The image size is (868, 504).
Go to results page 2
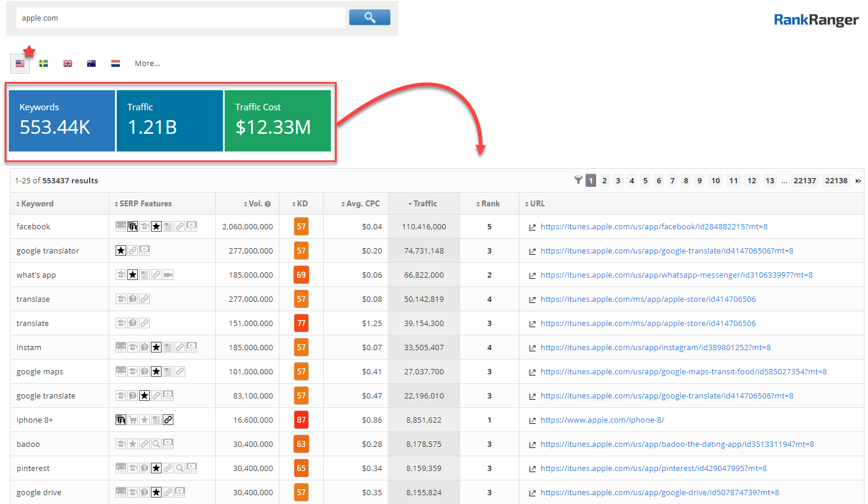click(604, 181)
